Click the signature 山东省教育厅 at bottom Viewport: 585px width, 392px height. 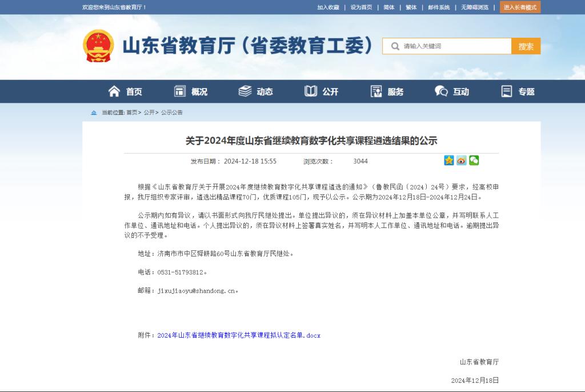click(479, 362)
